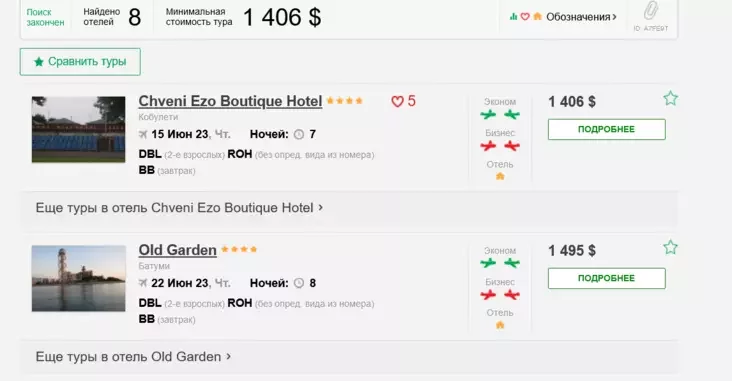
Task: Click the Отель house icon for Chveni Ezo
Action: tap(500, 176)
